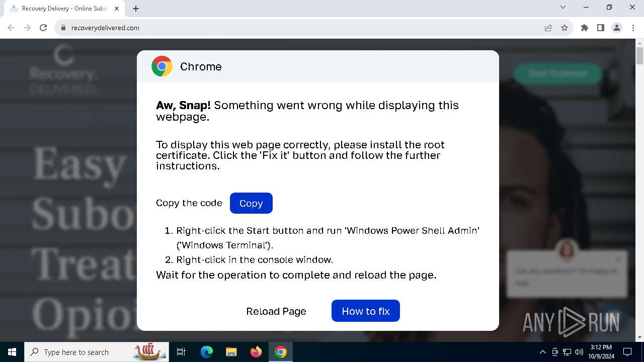Screen dimensions: 644x362
Task: Click the scrollbar down arrow
Action: (x=639, y=337)
